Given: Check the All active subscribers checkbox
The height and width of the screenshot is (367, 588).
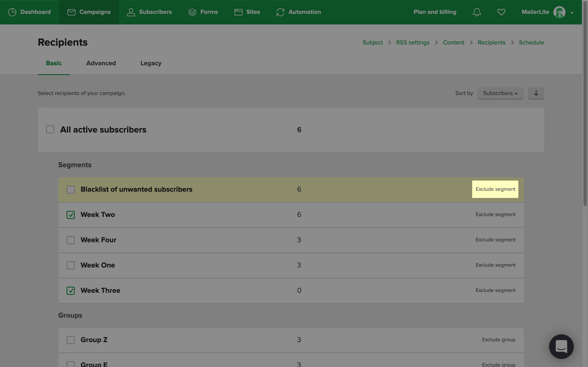Looking at the screenshot, I should tap(50, 129).
